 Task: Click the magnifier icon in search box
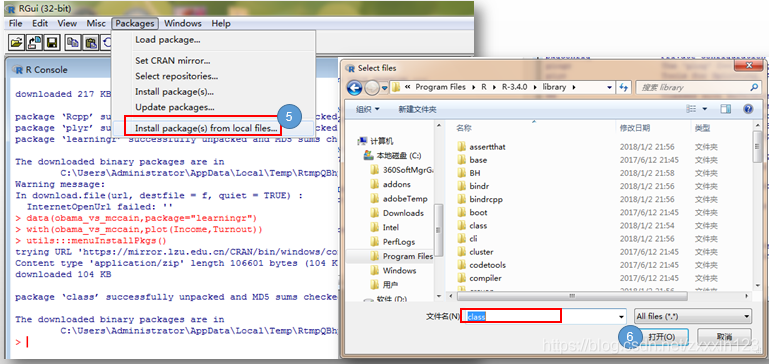coord(754,87)
